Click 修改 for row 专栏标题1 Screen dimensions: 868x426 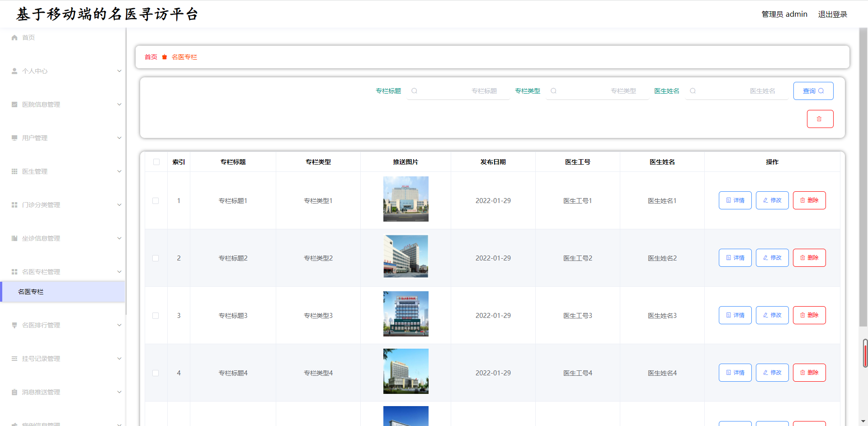772,200
